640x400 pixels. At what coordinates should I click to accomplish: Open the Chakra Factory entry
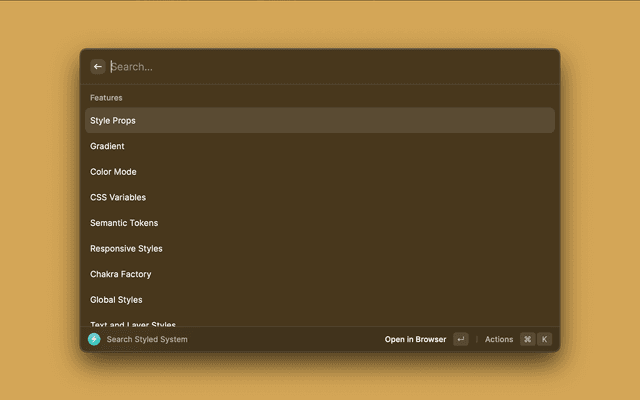tap(121, 274)
